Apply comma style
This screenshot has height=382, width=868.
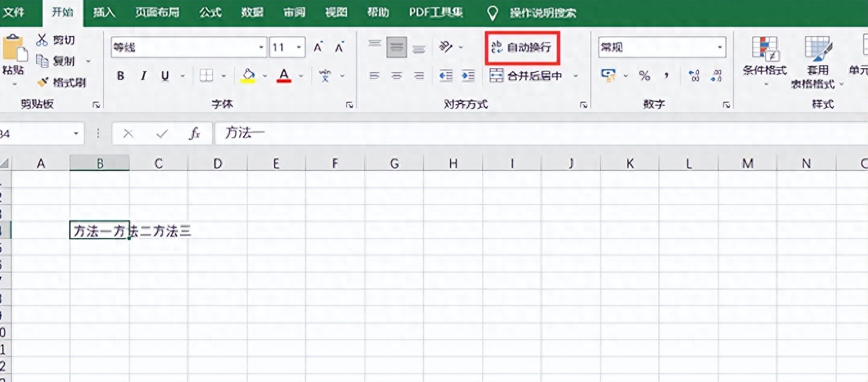(666, 76)
